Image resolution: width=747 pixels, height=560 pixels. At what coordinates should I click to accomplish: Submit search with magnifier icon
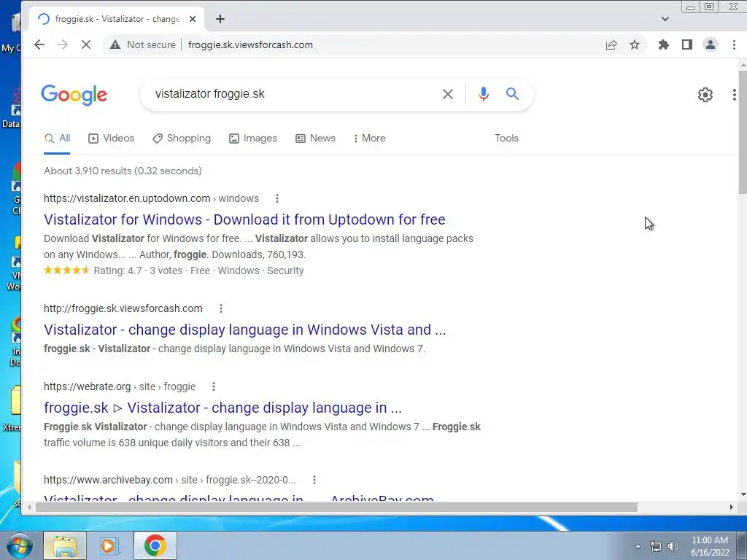pos(512,94)
